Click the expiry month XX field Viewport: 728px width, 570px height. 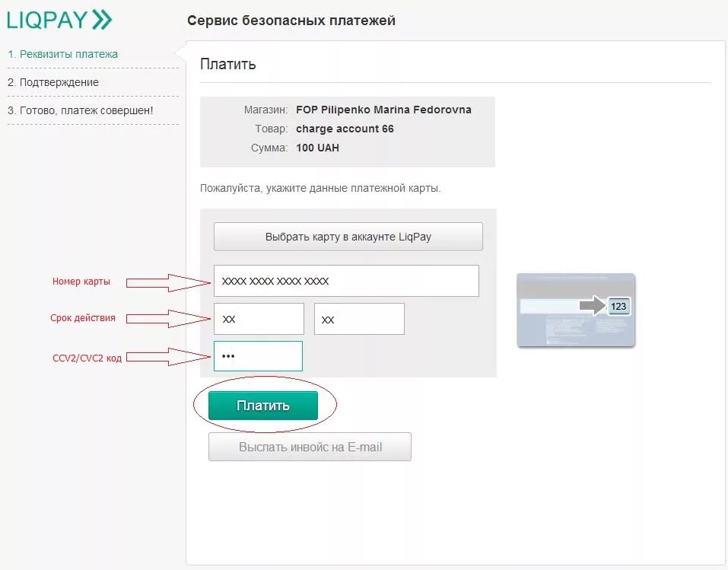point(259,318)
